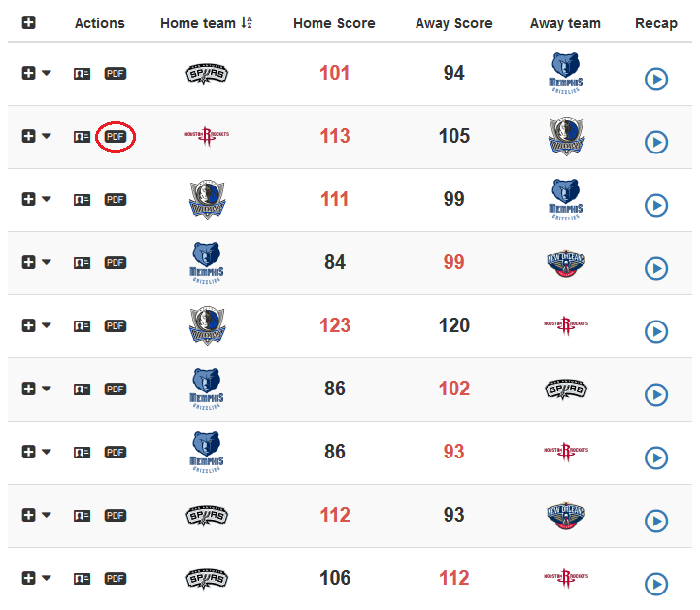Open box score icon for 111-99 game
Viewport: 700px width, 610px height.
(83, 199)
